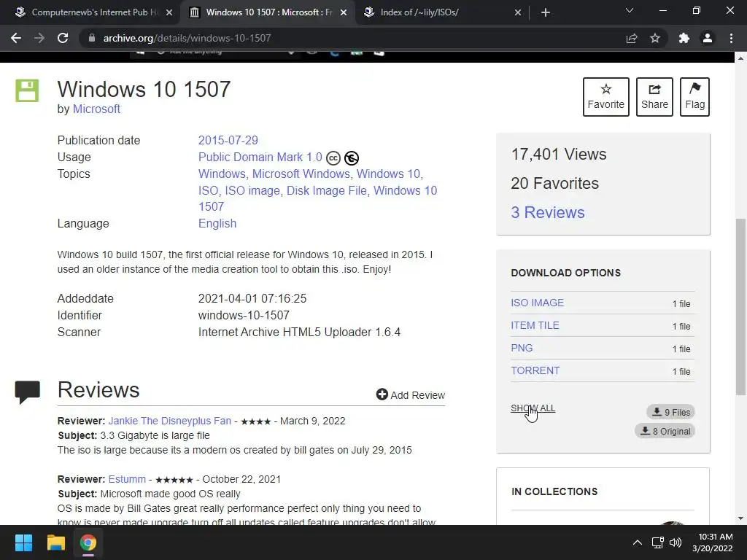
Task: Select the Windows 10 1507 tab
Action: [x=268, y=12]
